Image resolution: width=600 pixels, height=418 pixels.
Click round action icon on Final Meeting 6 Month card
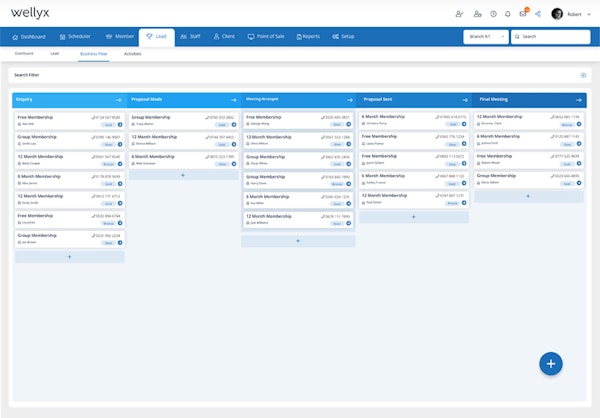579,144
